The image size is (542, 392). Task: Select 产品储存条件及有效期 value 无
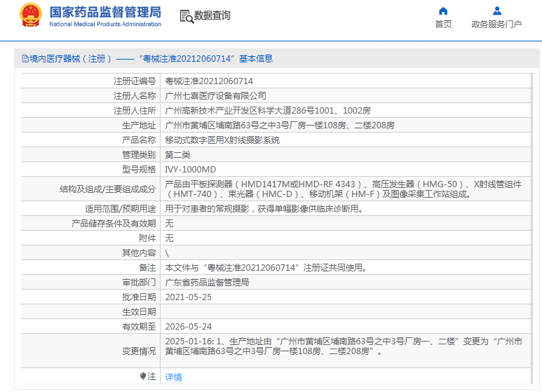169,224
